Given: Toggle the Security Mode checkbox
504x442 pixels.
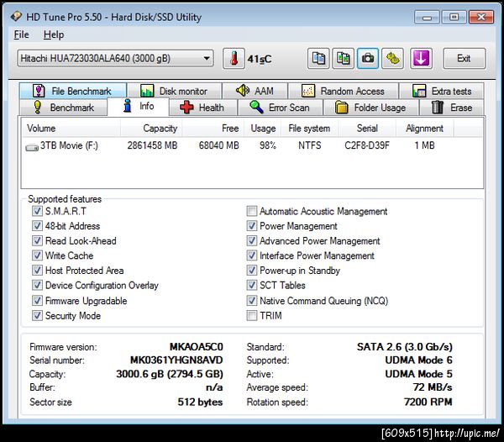Looking at the screenshot, I should point(37,316).
